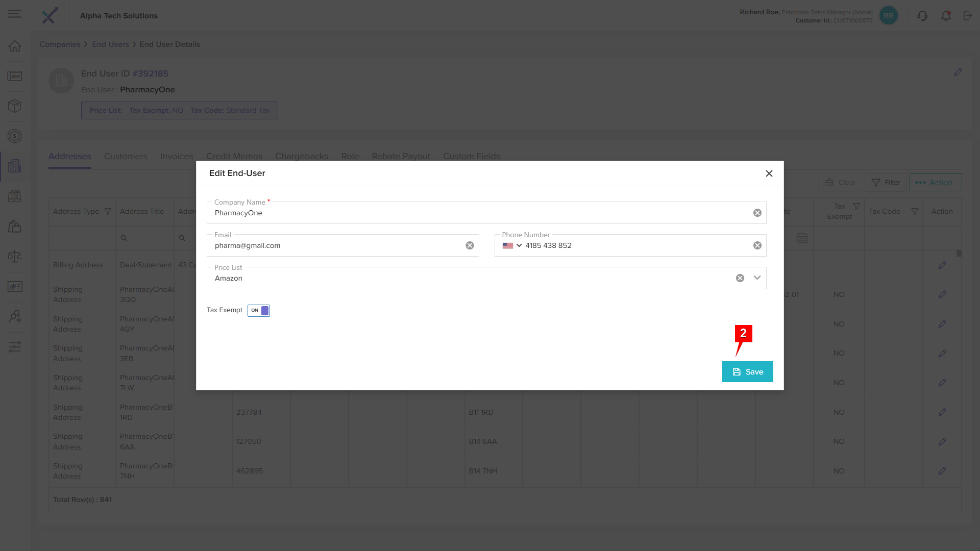Expand the Price List dropdown arrow
980x551 pixels.
coord(757,278)
